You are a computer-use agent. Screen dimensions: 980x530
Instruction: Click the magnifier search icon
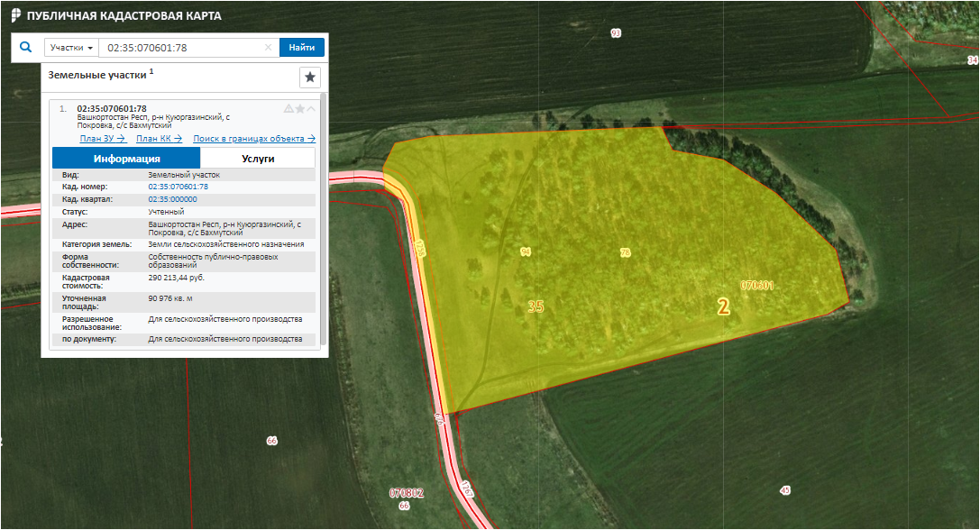coord(25,47)
